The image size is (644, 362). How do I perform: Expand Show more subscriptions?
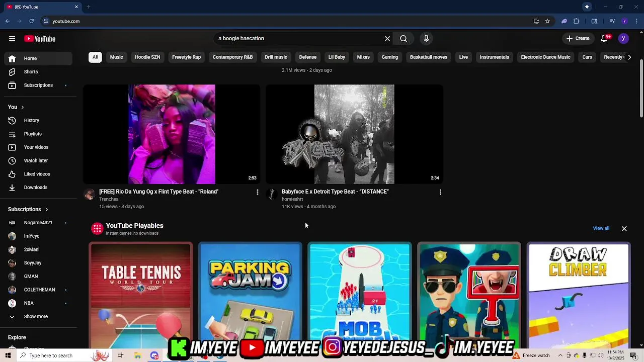[37, 317]
